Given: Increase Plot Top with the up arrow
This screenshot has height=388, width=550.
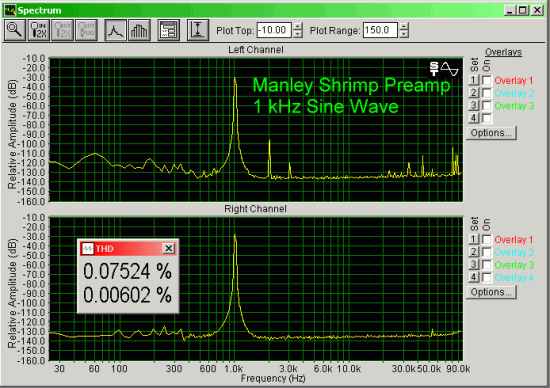Looking at the screenshot, I should pos(297,26).
